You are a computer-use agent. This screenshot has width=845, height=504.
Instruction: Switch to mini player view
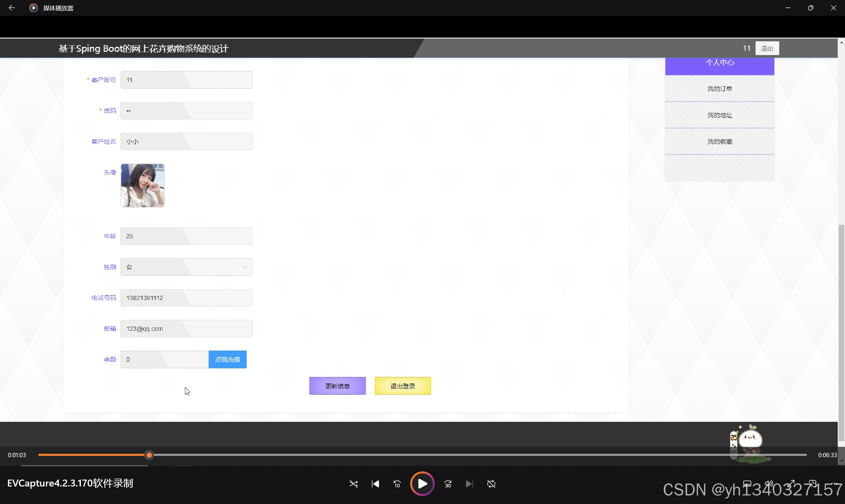(813, 484)
